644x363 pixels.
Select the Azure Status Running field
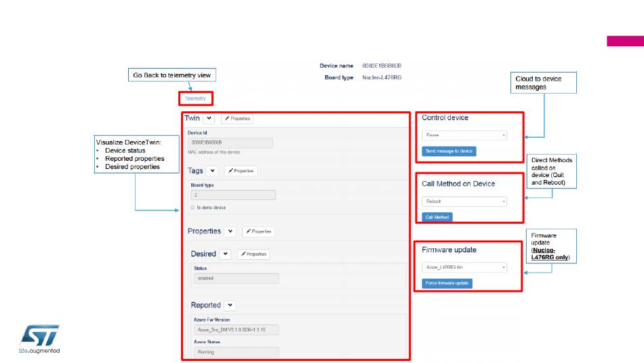(x=236, y=352)
